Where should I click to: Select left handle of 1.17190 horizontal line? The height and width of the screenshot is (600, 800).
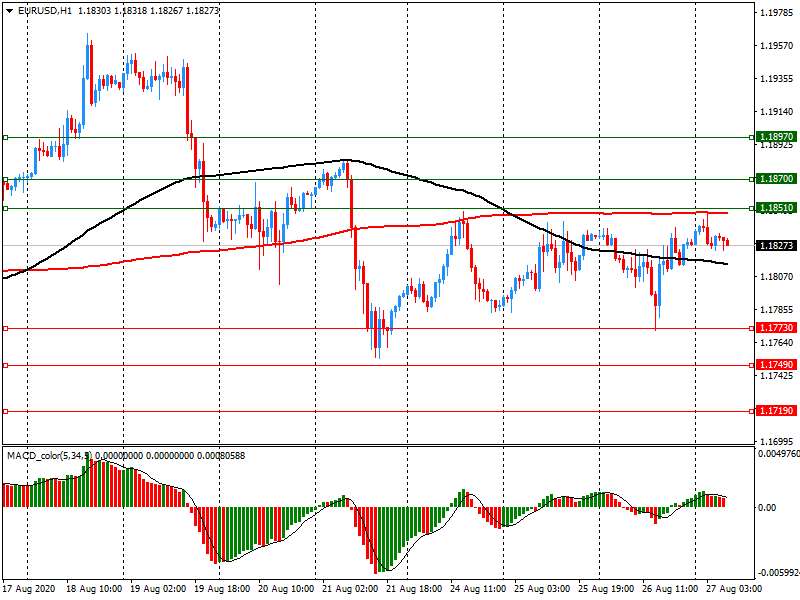[x=5, y=411]
